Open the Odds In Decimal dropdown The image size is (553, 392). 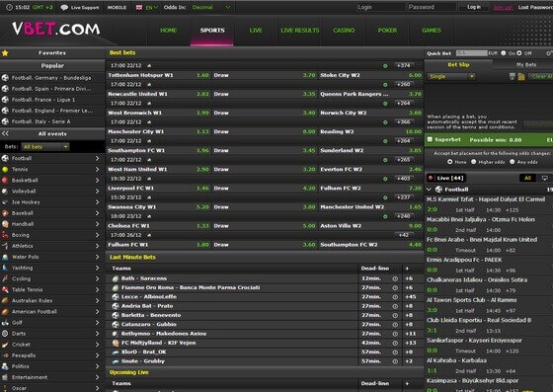[211, 7]
